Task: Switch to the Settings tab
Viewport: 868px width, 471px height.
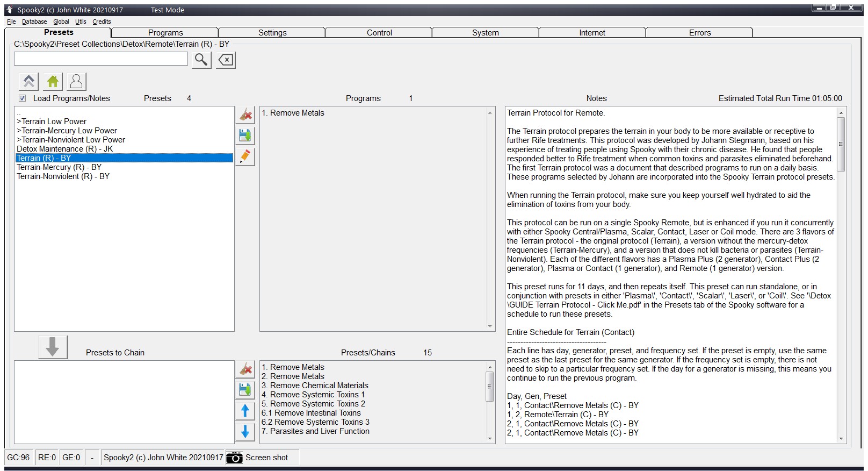Action: 272,33
